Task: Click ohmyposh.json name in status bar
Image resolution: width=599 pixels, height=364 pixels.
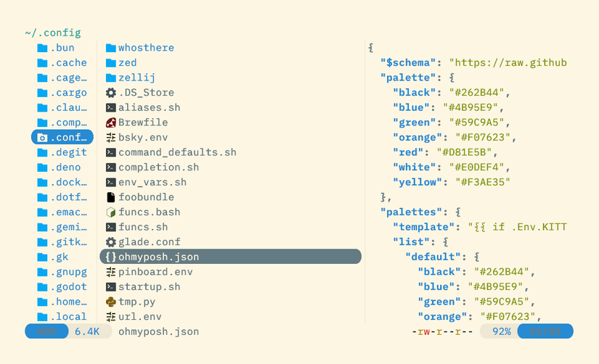Action: [x=158, y=331]
